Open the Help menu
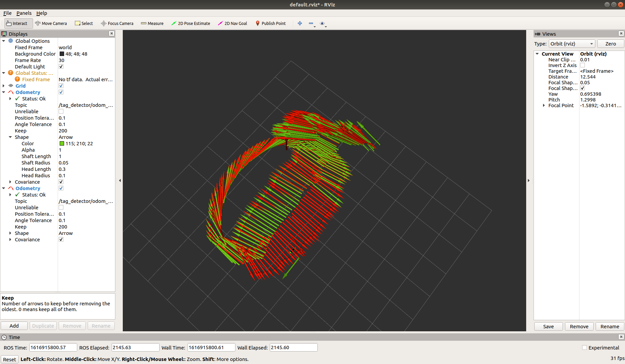 [42, 13]
